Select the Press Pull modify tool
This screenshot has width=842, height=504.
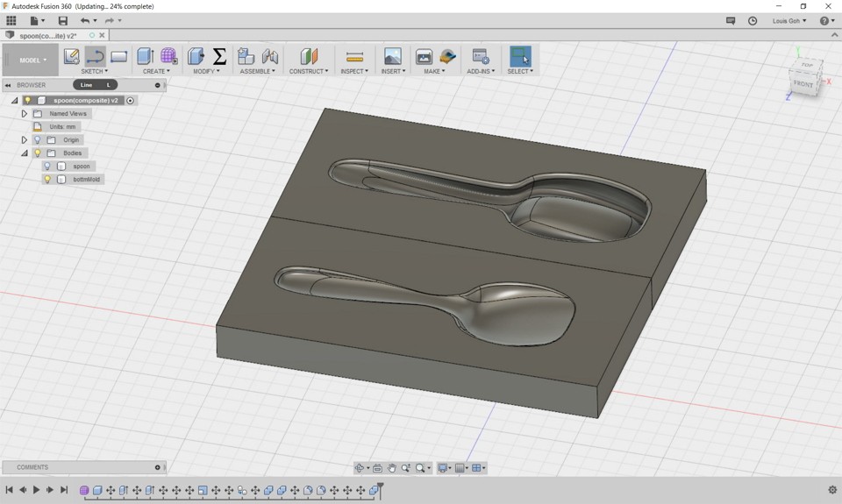click(x=196, y=56)
